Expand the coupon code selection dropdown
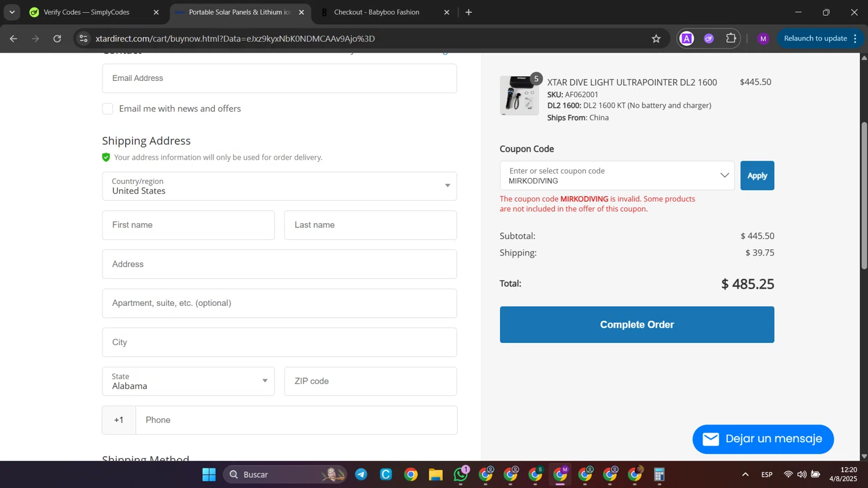Image resolution: width=868 pixels, height=488 pixels. [724, 176]
